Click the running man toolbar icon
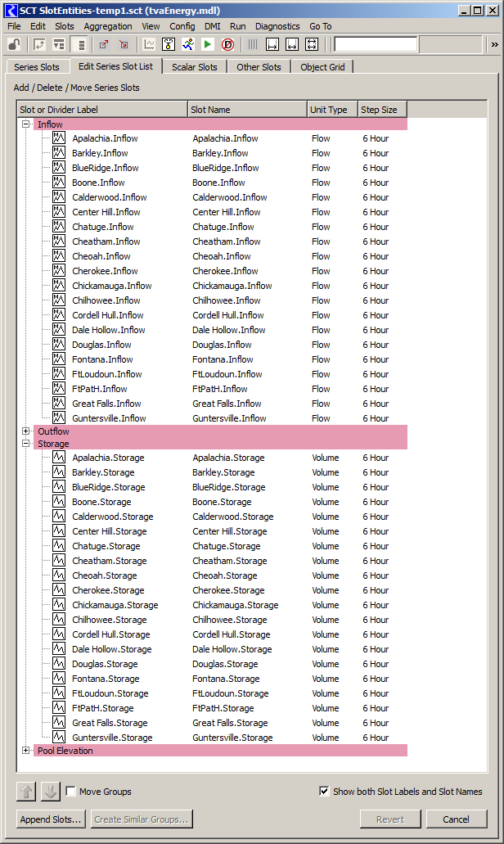 coord(187,45)
